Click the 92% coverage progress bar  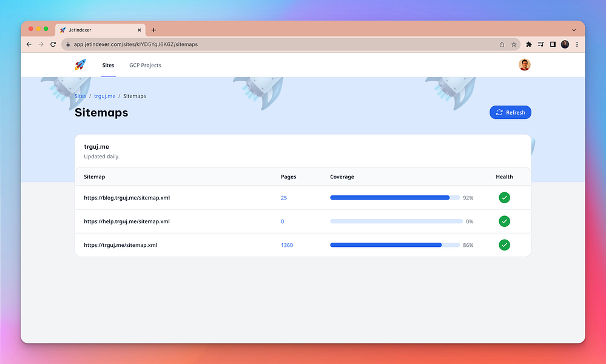pos(394,198)
